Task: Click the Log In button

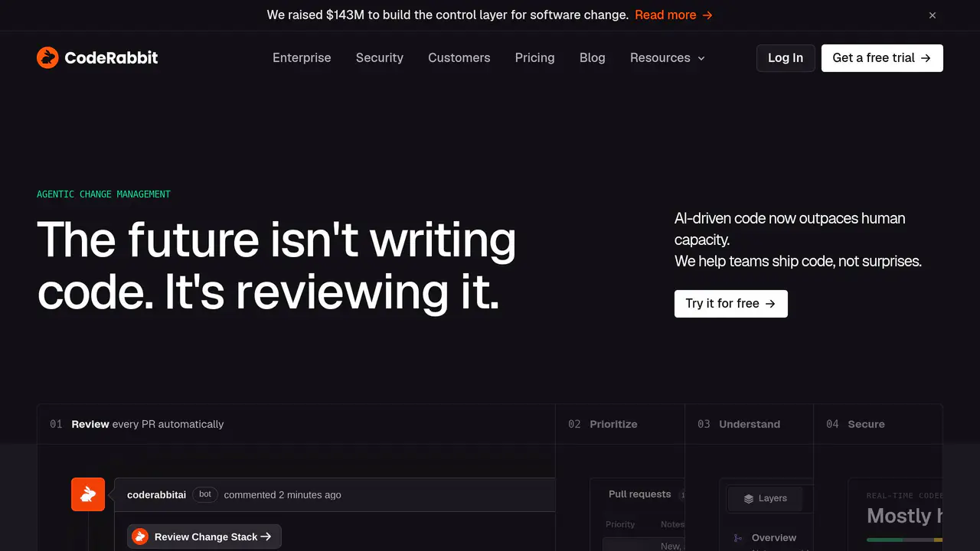Action: (786, 58)
